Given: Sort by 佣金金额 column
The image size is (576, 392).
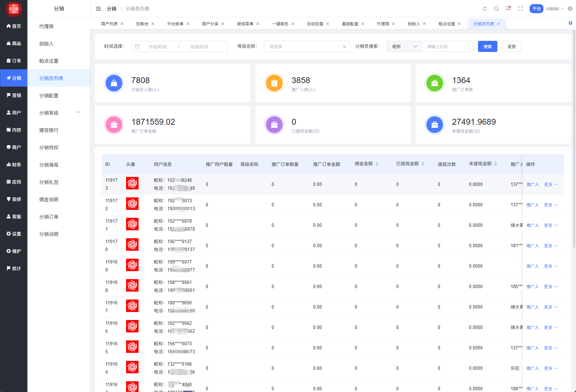Looking at the screenshot, I should point(376,164).
